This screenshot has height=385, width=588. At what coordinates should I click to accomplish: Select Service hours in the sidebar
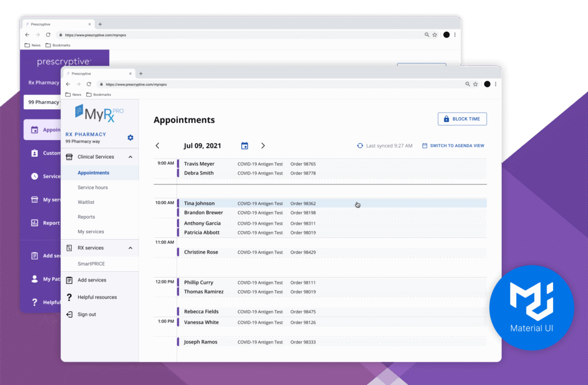(92, 187)
